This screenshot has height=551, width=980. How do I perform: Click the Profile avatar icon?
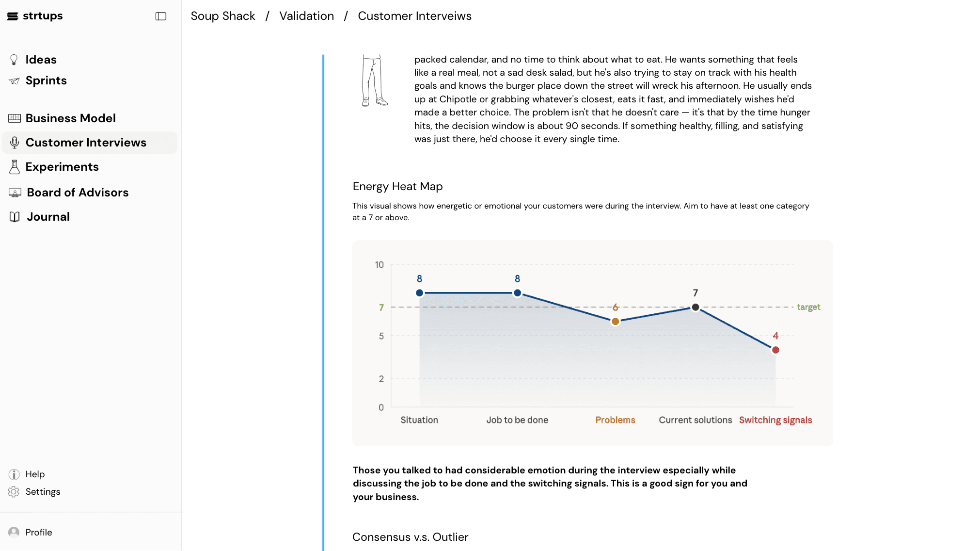[x=15, y=532]
